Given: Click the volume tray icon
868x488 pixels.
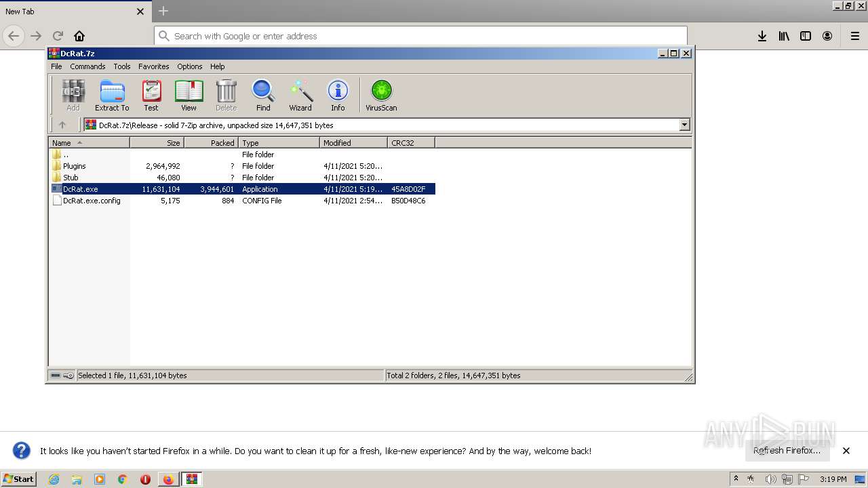Looking at the screenshot, I should click(771, 479).
